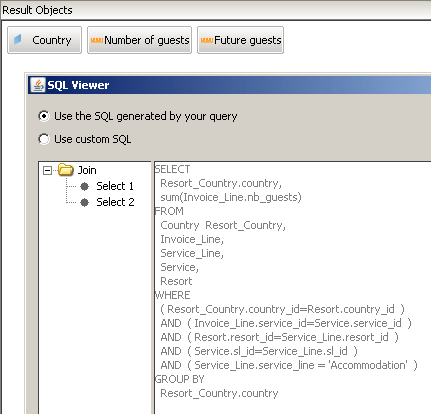This screenshot has width=431, height=414.
Task: Collapse the Join tree node
Action: pos(47,171)
